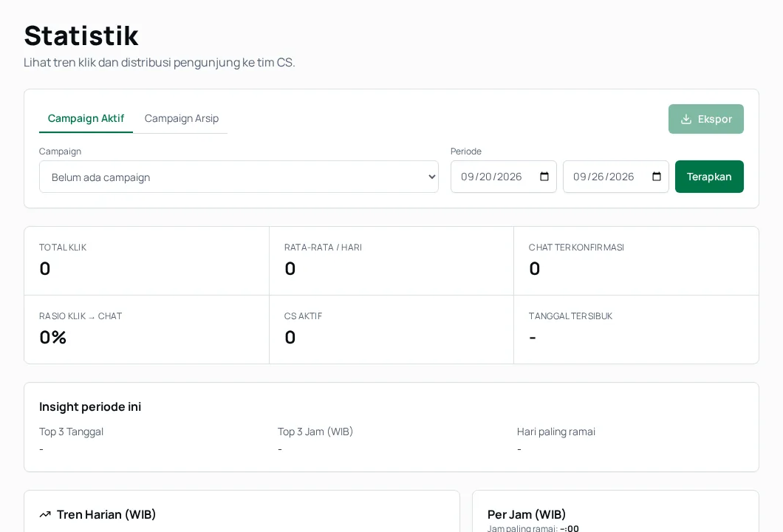Open the Campaign dropdown showing Belum ada campaign
The image size is (783, 532).
coord(239,177)
